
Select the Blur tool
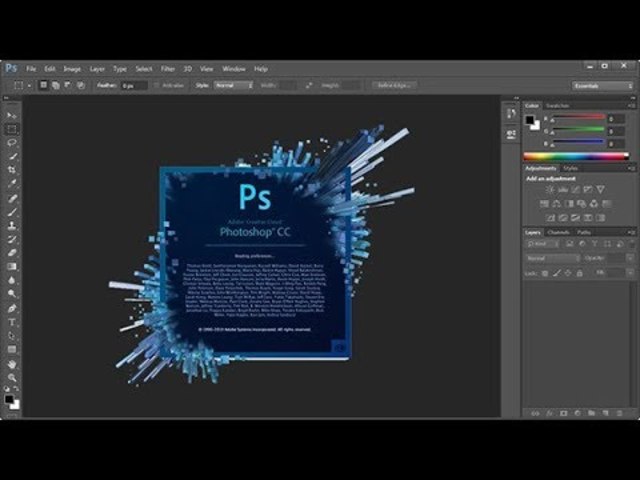pyautogui.click(x=12, y=280)
